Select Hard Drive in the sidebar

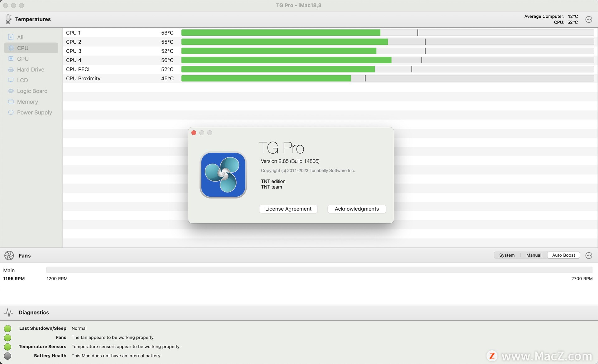click(x=31, y=69)
